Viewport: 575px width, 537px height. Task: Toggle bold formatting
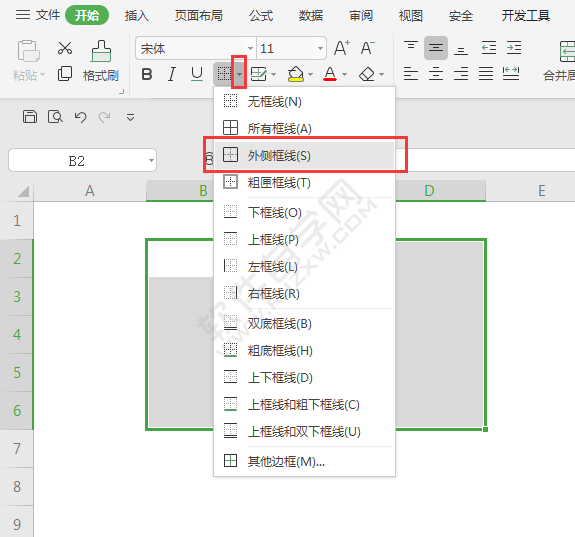[x=147, y=74]
